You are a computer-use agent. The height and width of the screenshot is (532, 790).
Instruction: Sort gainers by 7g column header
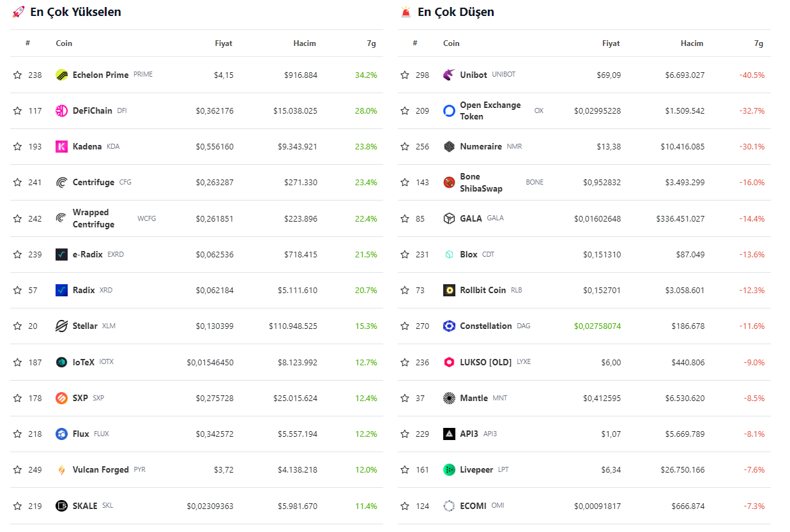click(x=371, y=43)
